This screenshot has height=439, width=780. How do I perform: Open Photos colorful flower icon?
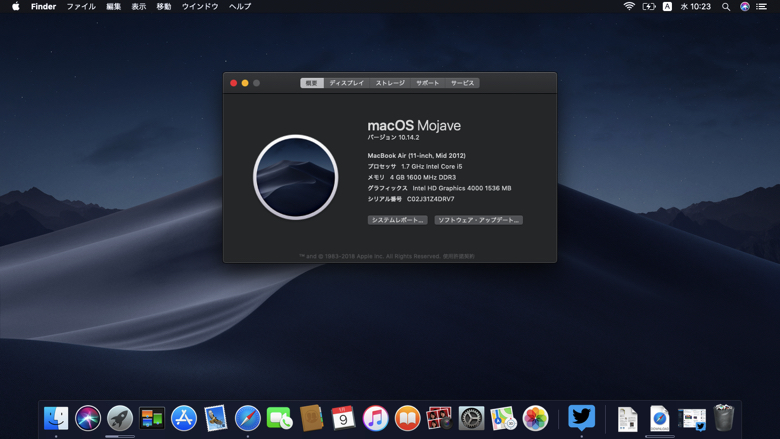tap(535, 418)
